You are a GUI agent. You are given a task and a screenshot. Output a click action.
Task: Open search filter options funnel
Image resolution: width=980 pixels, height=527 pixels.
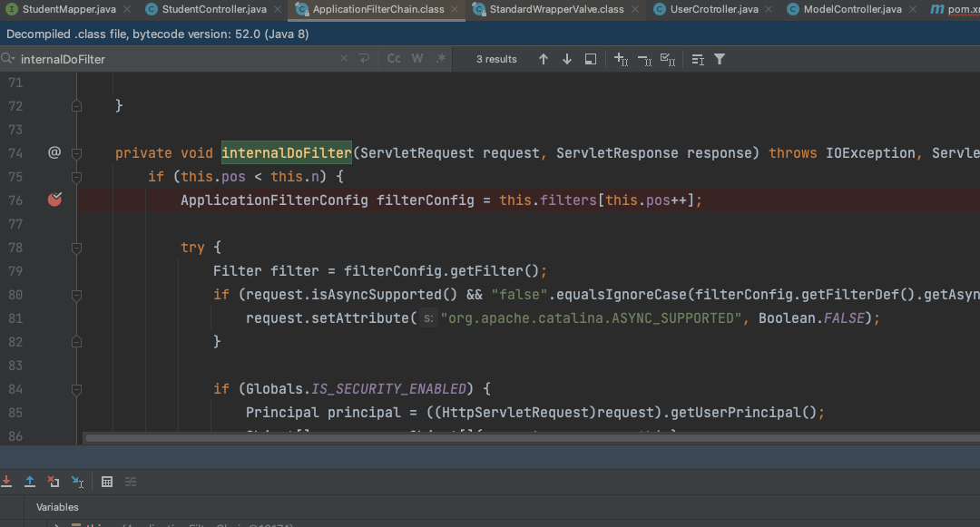click(x=720, y=59)
